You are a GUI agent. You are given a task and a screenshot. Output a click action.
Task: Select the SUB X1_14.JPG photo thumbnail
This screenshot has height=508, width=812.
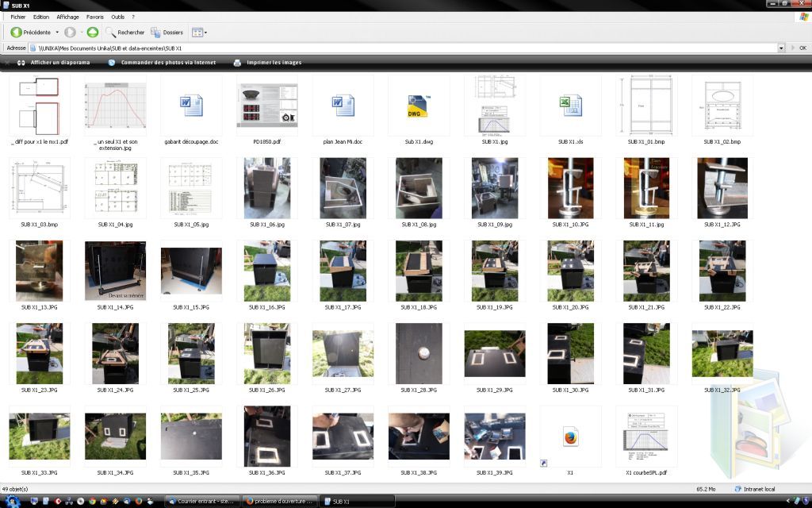(x=116, y=271)
